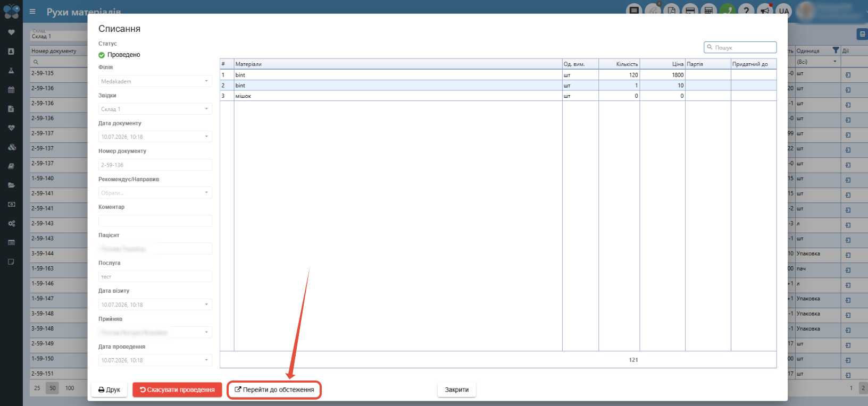The image size is (868, 406).
Task: Set page size to 25
Action: [x=37, y=388]
